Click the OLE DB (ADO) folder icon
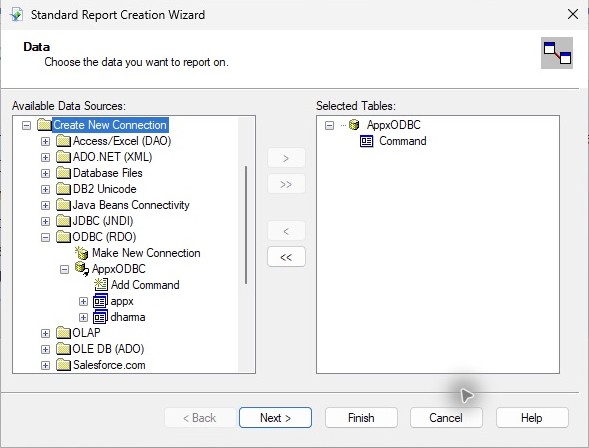This screenshot has width=589, height=448. (63, 349)
